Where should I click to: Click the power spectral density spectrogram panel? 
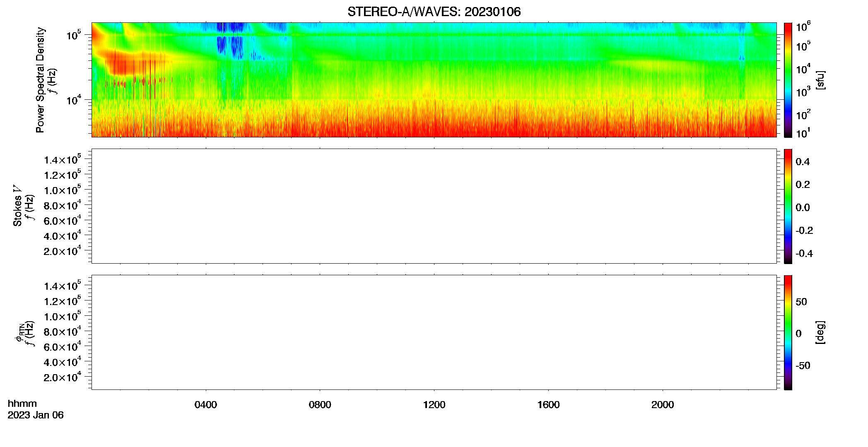434,79
